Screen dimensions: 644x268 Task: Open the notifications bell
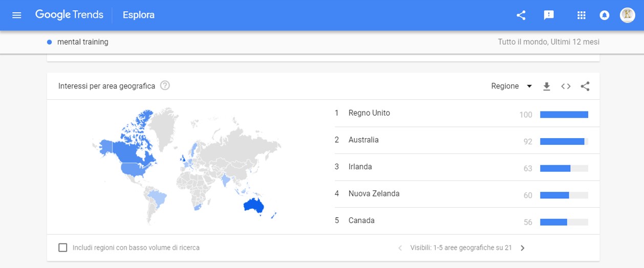(605, 15)
